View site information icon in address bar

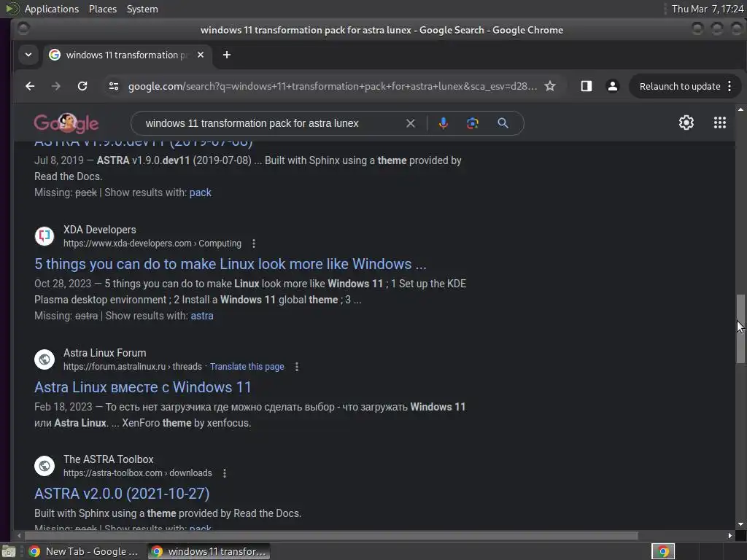click(x=113, y=86)
